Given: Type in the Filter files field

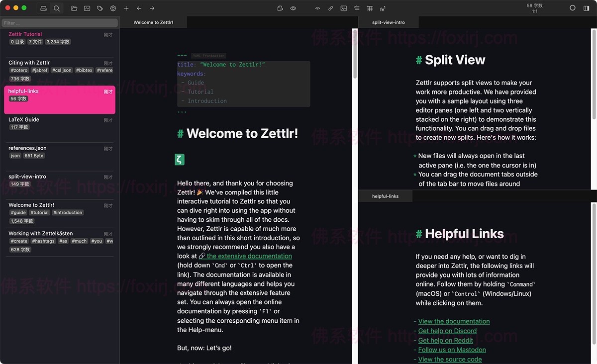Looking at the screenshot, I should tap(59, 23).
